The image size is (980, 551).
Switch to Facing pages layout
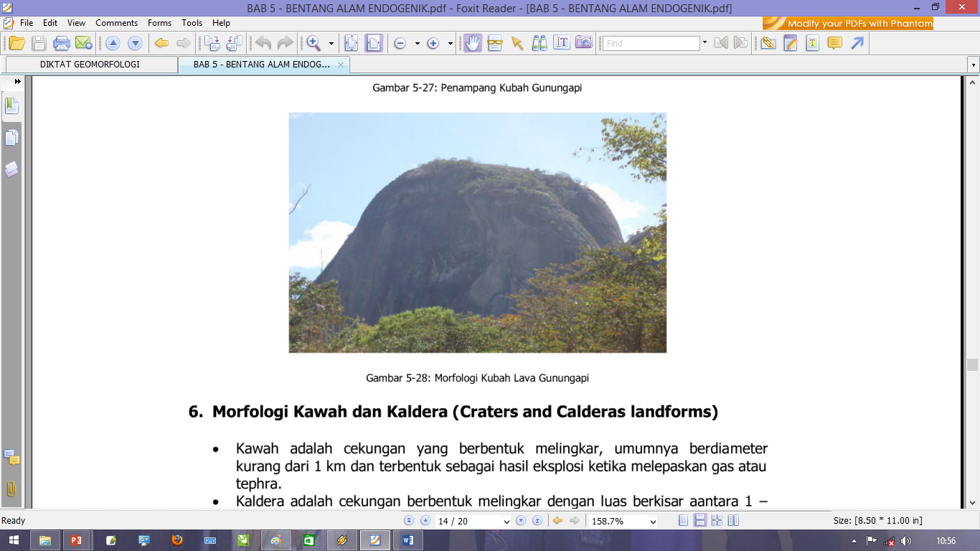pos(732,521)
